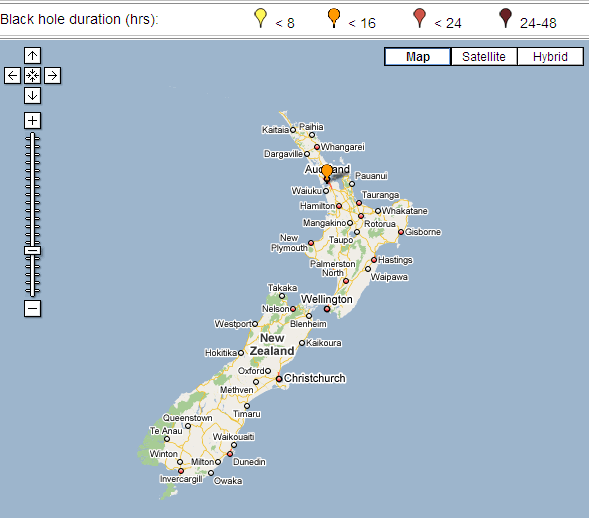Click the 'Winton' map label
This screenshot has width=589, height=518.
[163, 454]
